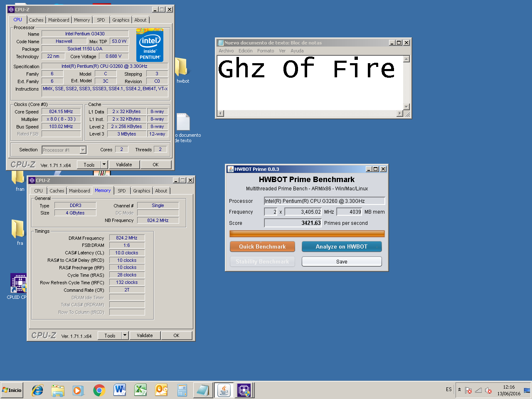This screenshot has width=532, height=399.
Task: Click Notepad vertical scrollbar down arrow
Action: [x=406, y=107]
